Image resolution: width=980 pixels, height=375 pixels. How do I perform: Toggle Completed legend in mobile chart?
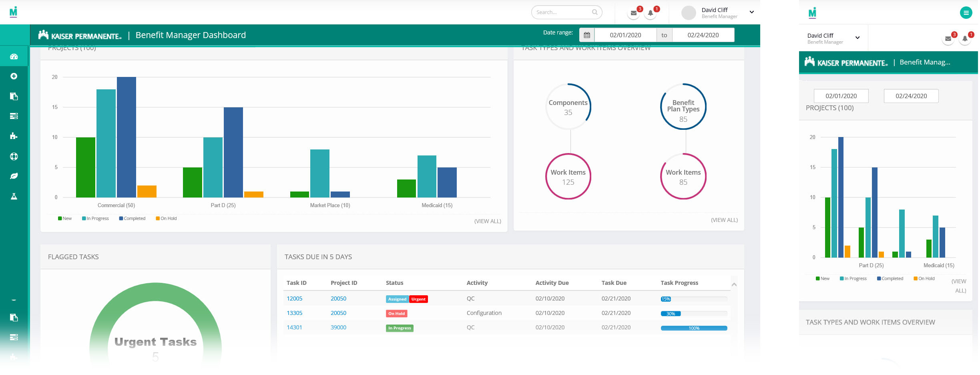tap(890, 278)
